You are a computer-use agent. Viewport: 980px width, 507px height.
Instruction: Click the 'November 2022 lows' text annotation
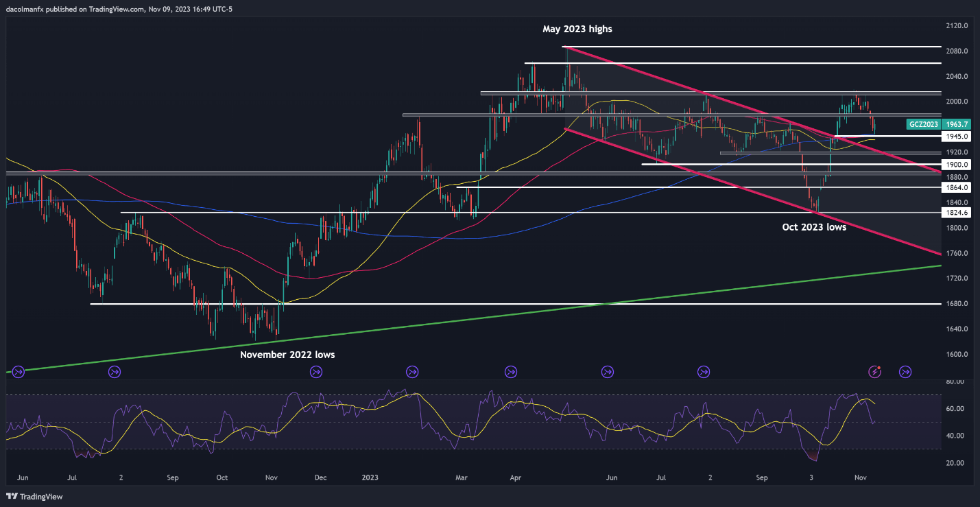(287, 355)
